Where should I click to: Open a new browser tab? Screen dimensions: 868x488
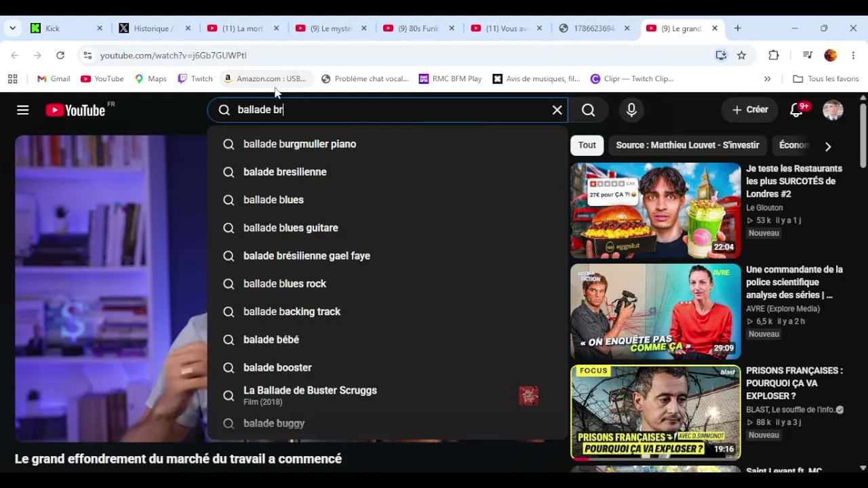point(738,28)
